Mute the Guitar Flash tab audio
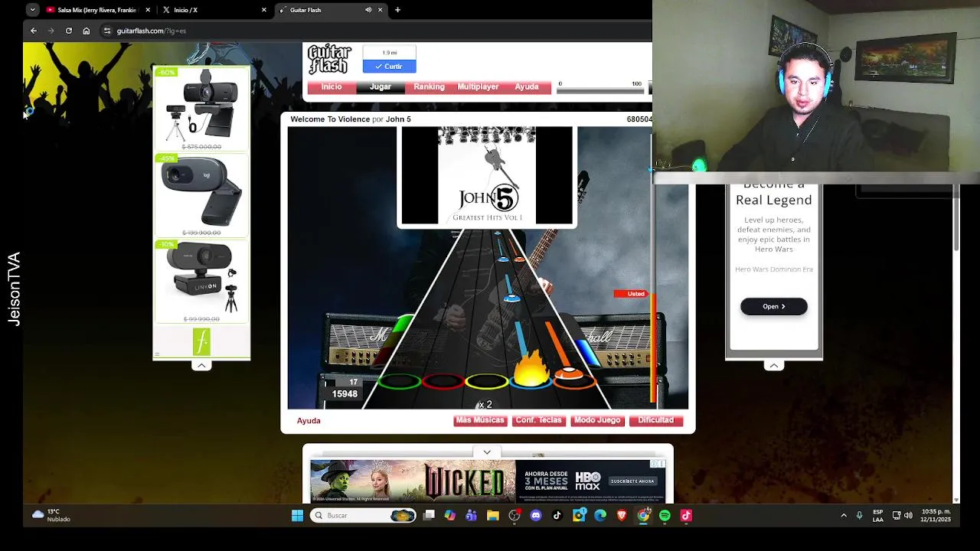The height and width of the screenshot is (551, 980). (x=368, y=10)
